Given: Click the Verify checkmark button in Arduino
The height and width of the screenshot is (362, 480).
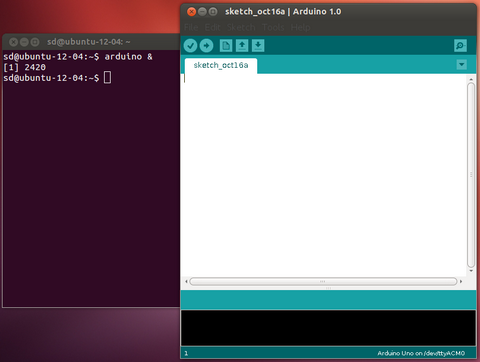Looking at the screenshot, I should click(x=190, y=46).
